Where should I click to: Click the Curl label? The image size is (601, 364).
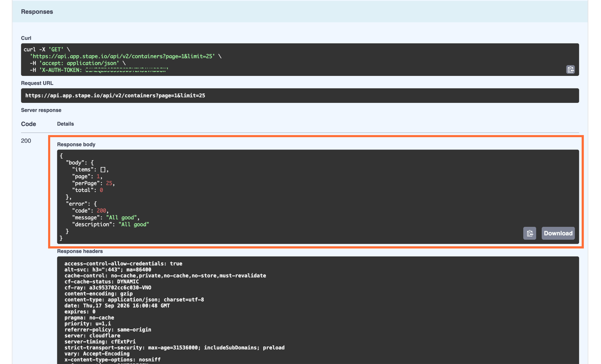point(26,38)
